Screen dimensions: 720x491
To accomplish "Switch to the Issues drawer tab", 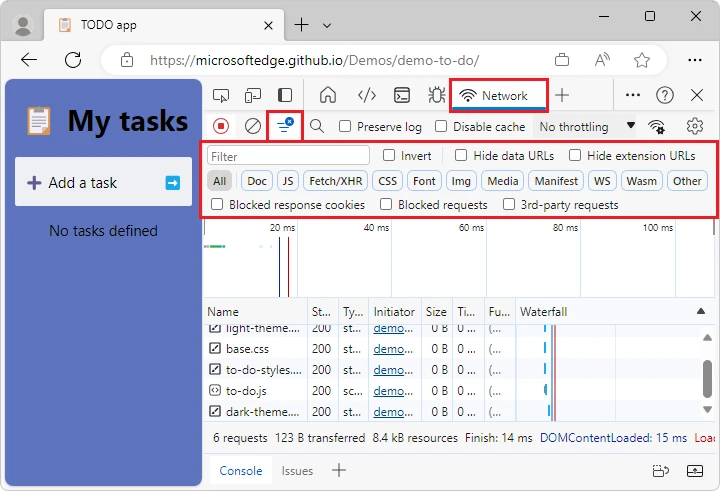I will pos(297,471).
